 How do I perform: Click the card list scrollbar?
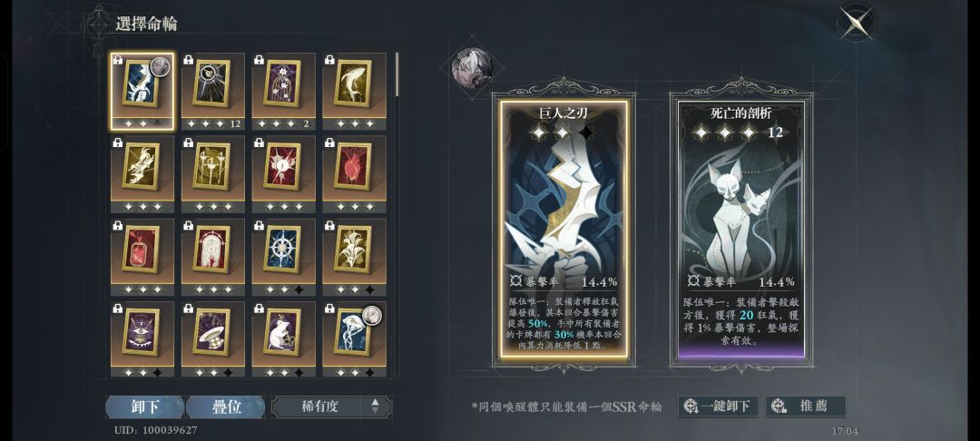tap(397, 75)
